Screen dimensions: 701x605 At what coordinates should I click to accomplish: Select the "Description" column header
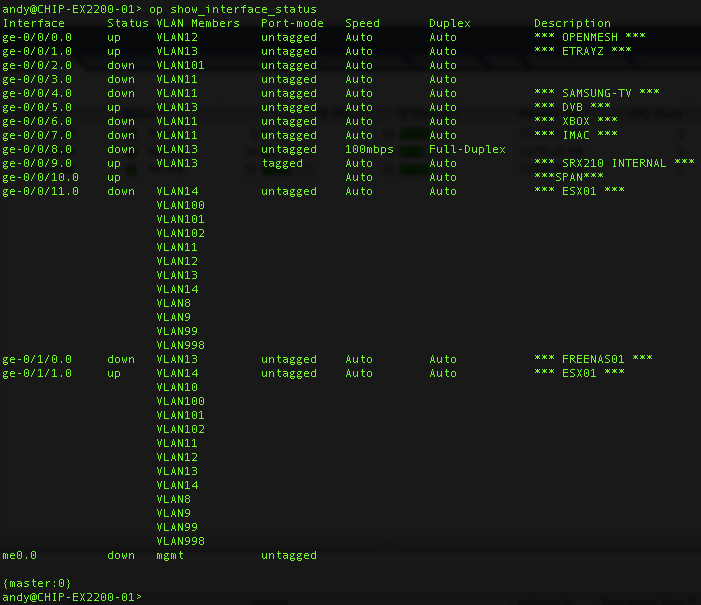click(x=572, y=23)
